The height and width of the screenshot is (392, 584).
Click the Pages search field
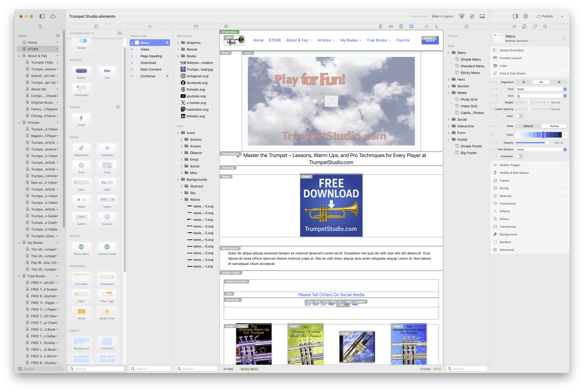(x=40, y=369)
